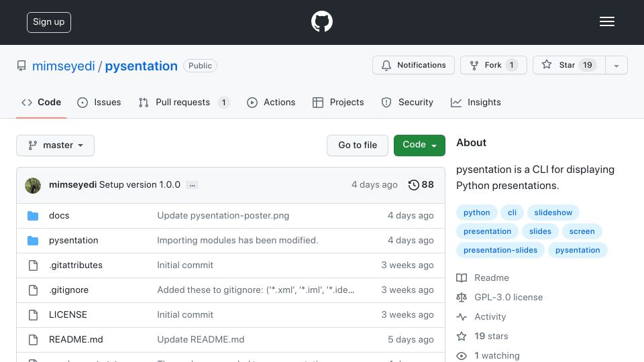
Task: Click the Notifications bell button
Action: pyautogui.click(x=413, y=65)
